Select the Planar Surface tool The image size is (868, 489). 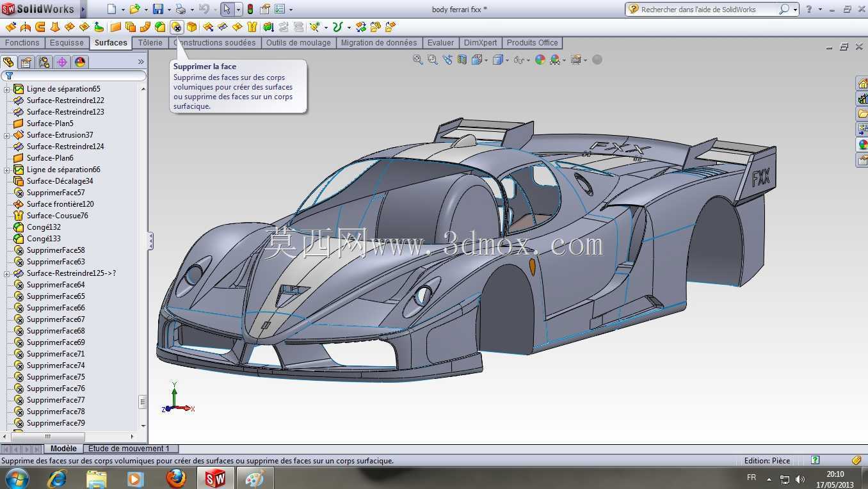click(x=116, y=27)
